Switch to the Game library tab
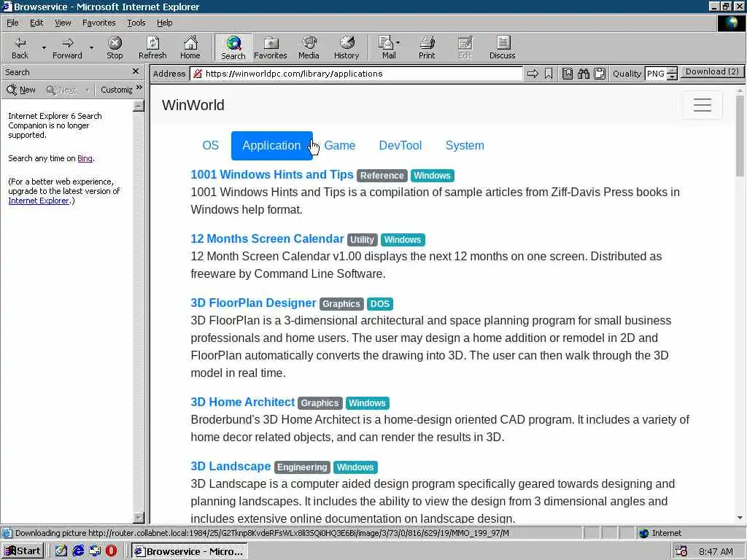 click(340, 146)
